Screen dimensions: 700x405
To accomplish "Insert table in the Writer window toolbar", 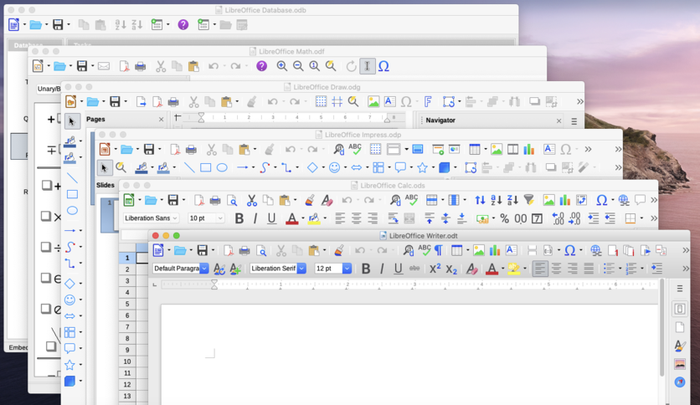I will point(456,251).
